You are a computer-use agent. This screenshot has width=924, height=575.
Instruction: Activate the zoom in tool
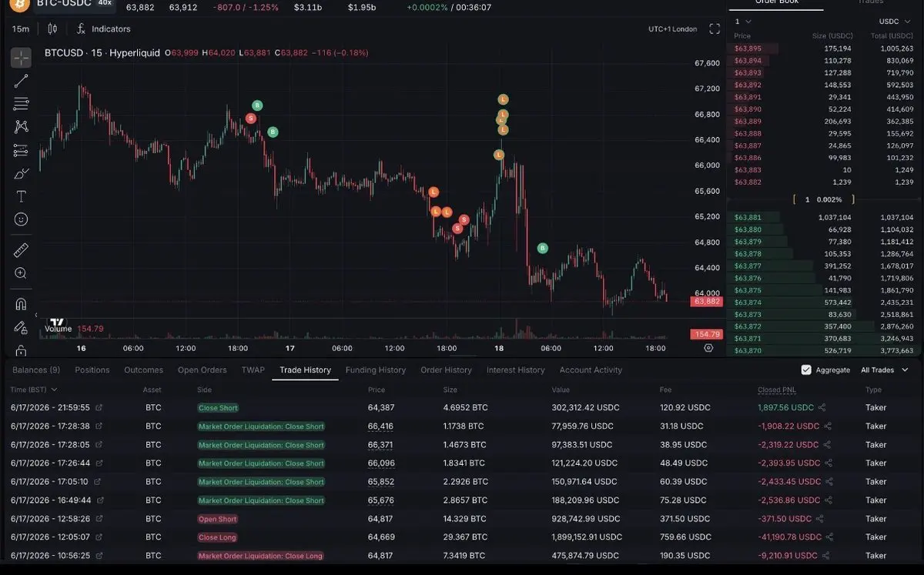21,273
